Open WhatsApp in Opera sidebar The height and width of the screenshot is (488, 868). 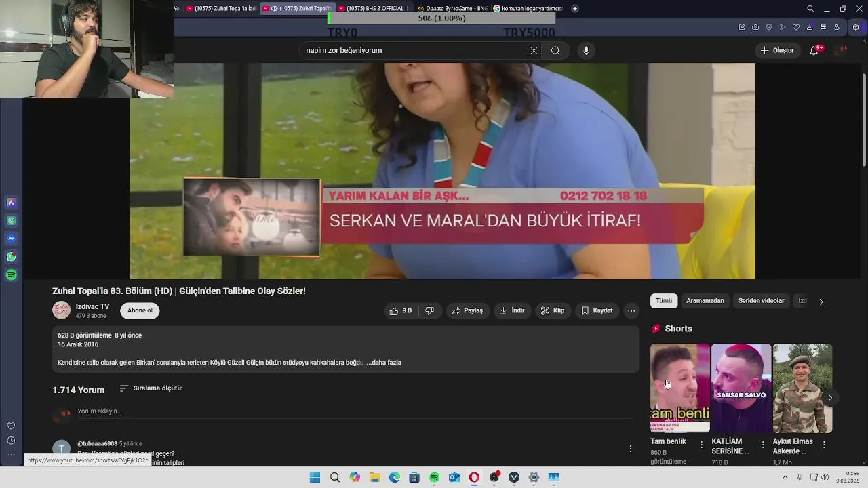point(11,257)
